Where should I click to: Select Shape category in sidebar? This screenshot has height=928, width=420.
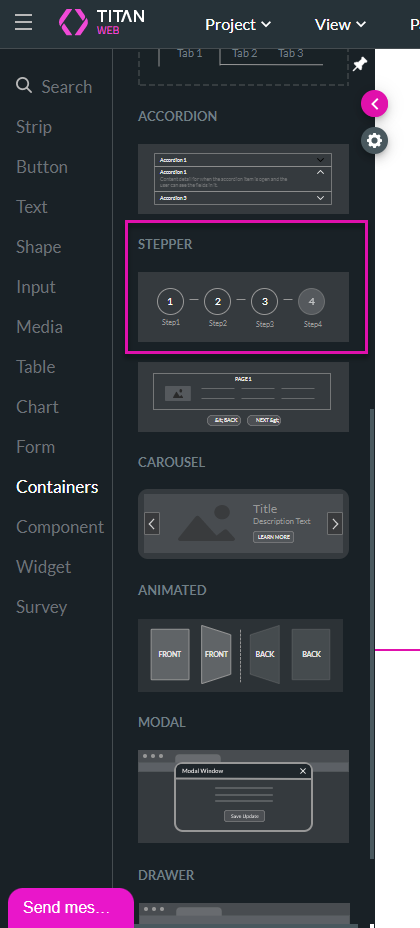click(38, 247)
